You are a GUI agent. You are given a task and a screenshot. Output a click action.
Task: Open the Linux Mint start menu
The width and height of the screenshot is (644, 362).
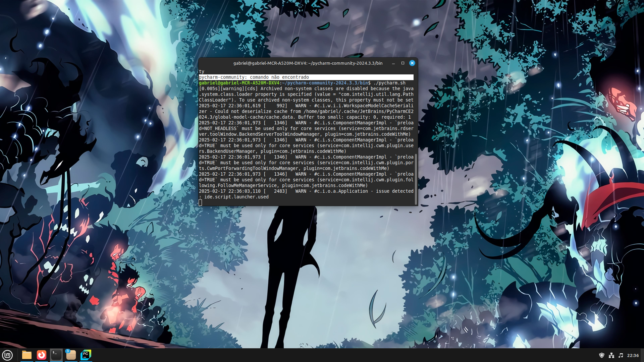pyautogui.click(x=7, y=355)
